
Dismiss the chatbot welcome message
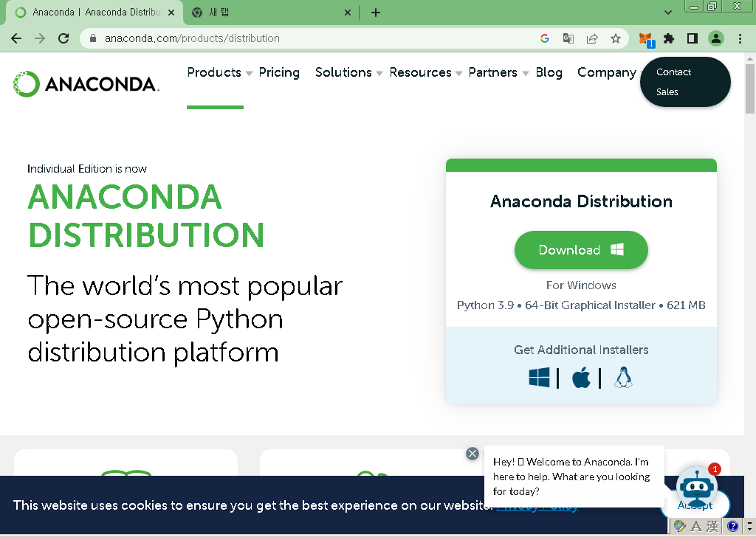point(472,454)
